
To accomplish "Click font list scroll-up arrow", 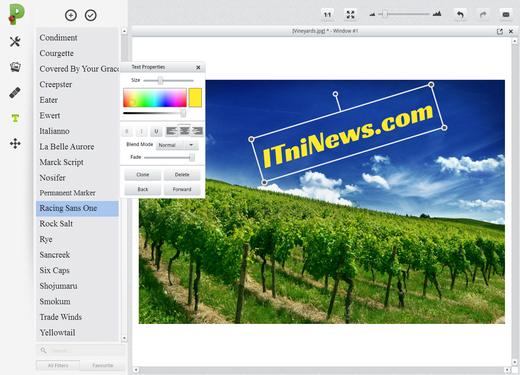I will 124,31.
